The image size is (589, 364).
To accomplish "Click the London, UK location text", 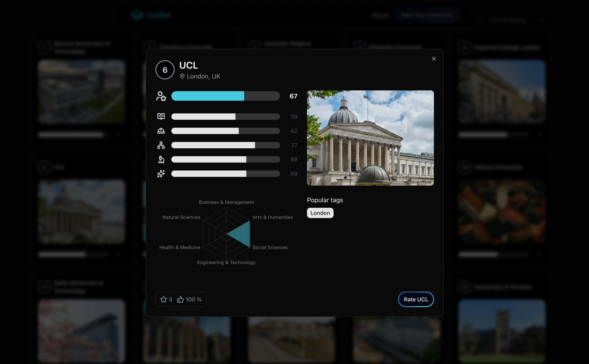I will (x=203, y=76).
